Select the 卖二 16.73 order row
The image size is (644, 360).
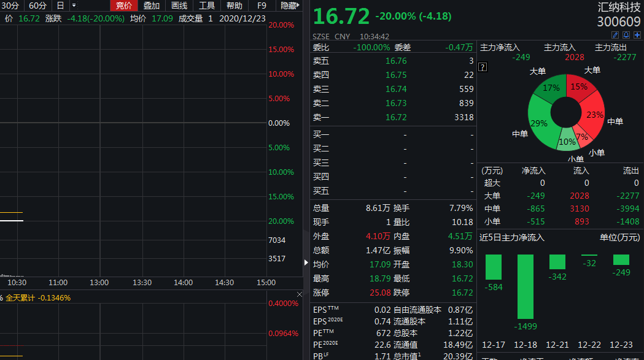[393, 102]
